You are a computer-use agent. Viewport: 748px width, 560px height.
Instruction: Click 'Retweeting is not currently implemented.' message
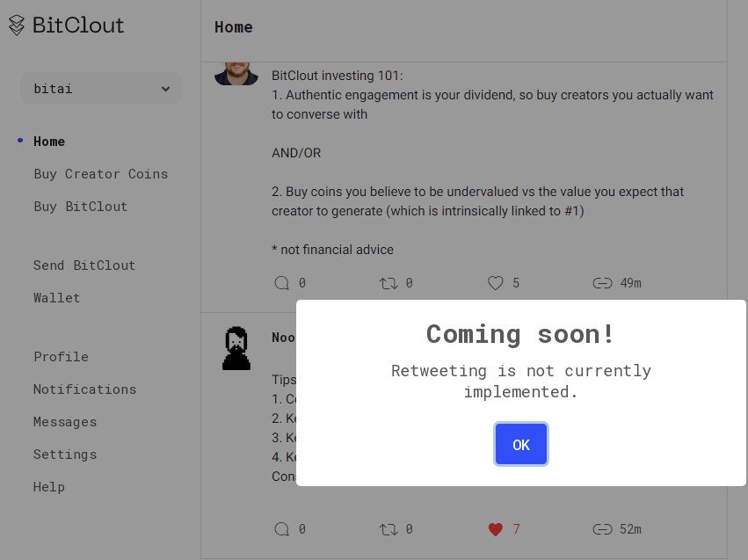pyautogui.click(x=521, y=382)
